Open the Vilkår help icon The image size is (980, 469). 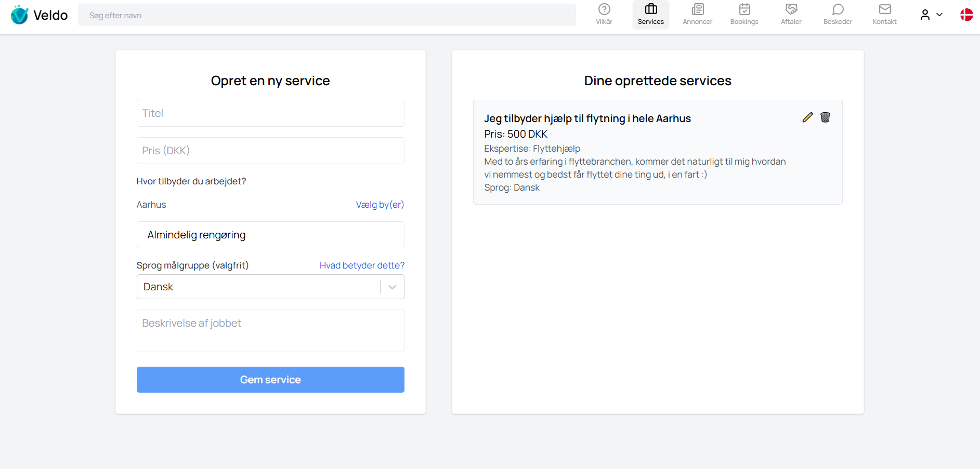click(x=604, y=9)
